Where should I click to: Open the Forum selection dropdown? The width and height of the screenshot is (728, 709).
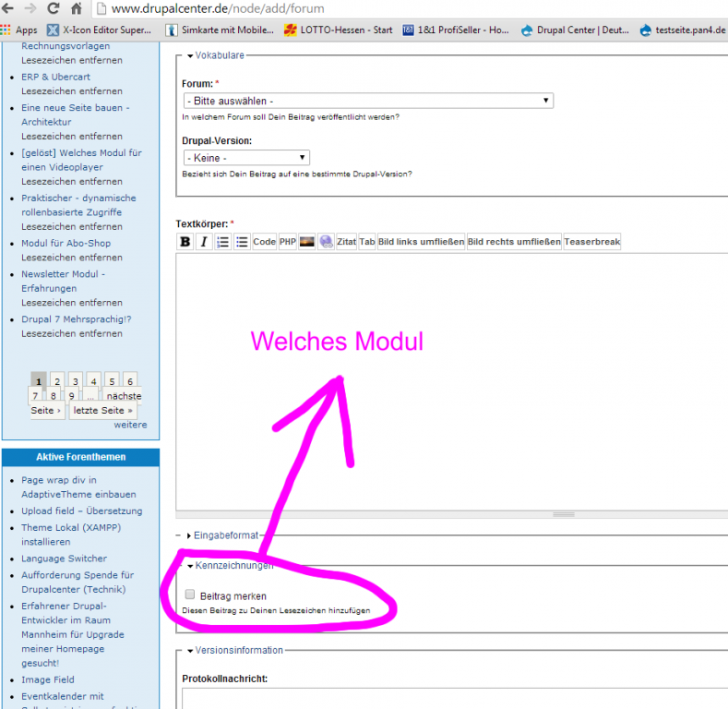coord(368,101)
